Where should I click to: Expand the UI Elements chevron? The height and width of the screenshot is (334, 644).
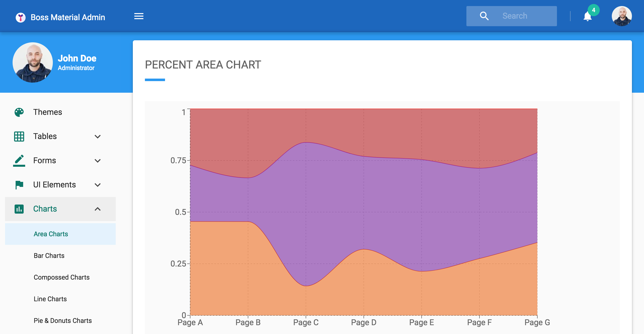(x=98, y=185)
